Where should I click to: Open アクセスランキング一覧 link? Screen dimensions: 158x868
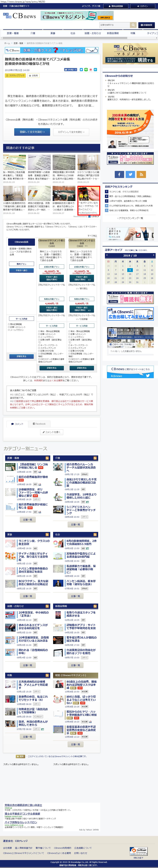coord(130,218)
